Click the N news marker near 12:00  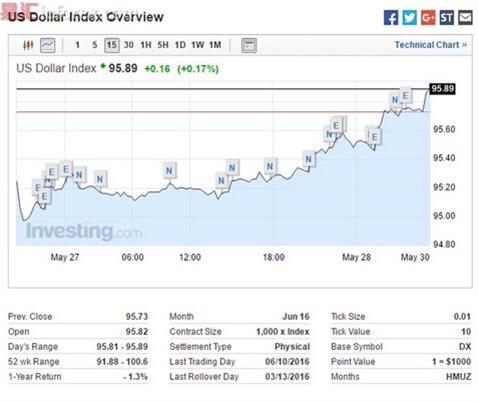(169, 171)
